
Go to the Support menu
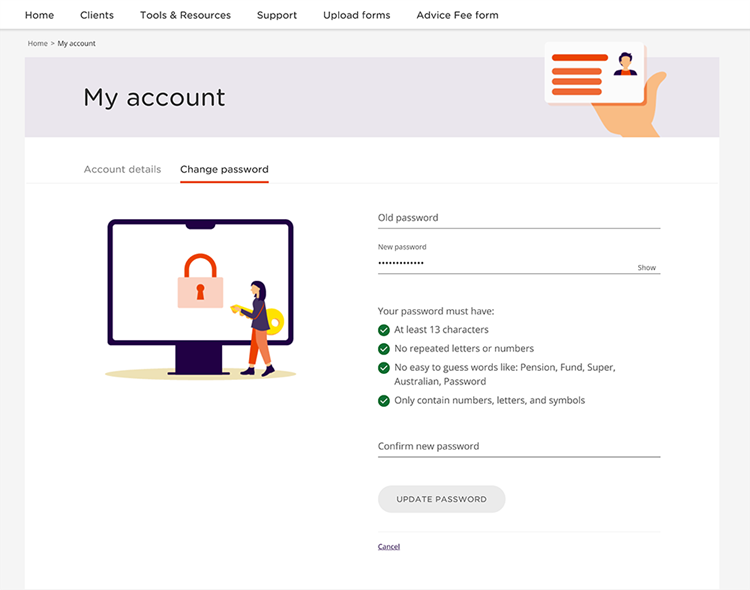tap(276, 15)
